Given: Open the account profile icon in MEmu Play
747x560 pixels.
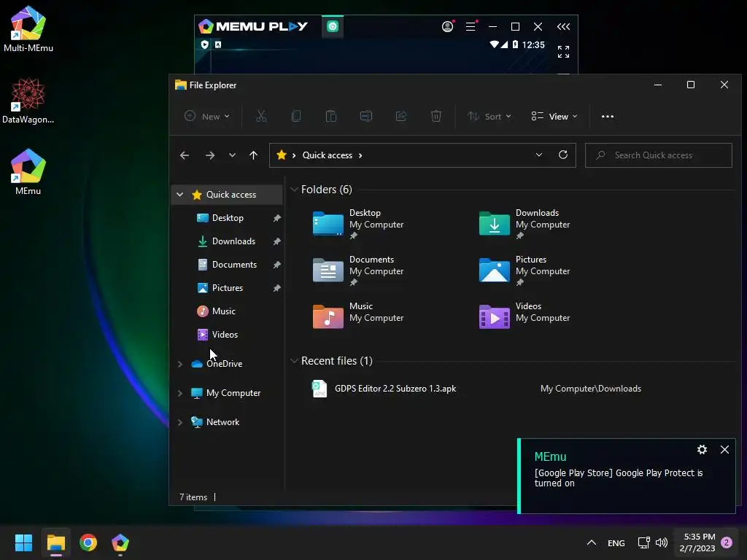Looking at the screenshot, I should point(447,27).
